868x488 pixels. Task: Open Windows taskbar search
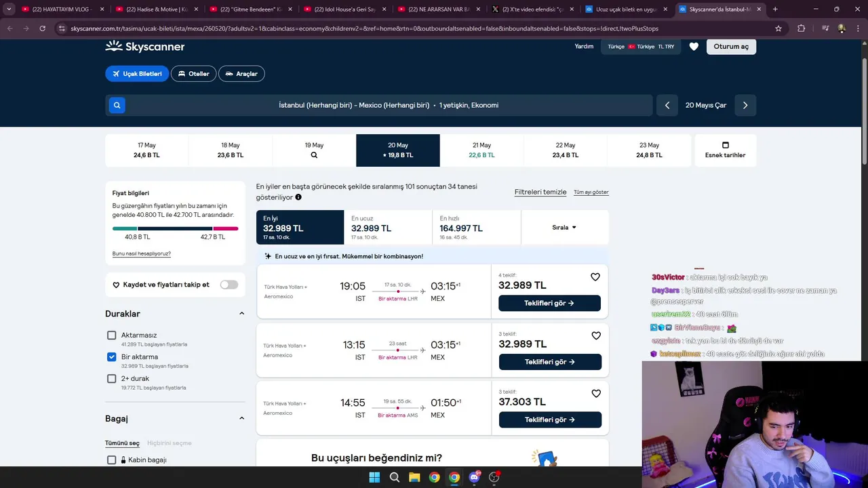(394, 477)
